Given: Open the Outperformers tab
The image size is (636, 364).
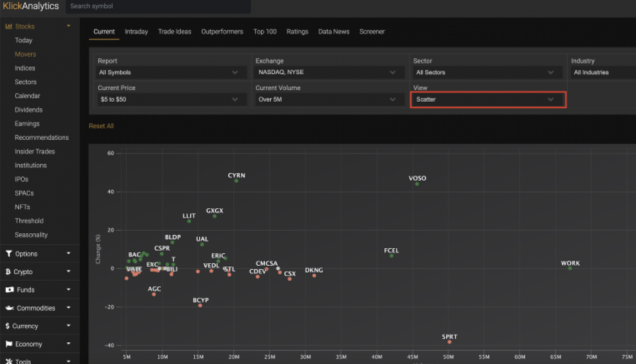Looking at the screenshot, I should point(222,32).
